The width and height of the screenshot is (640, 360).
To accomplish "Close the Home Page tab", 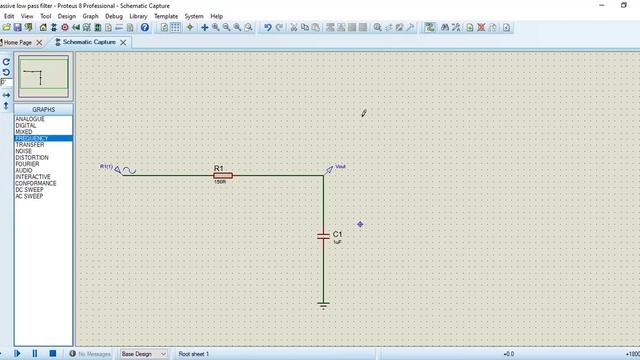I will click(x=39, y=42).
